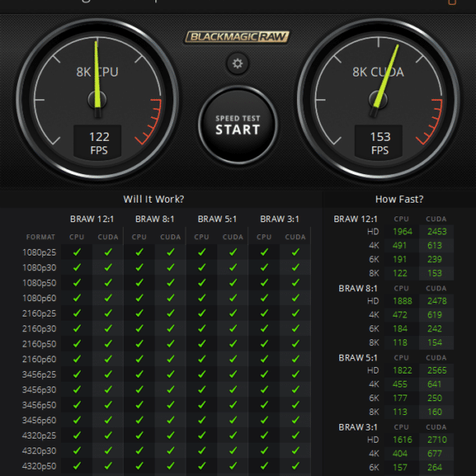Click BRAW 12:1 header in Will It Work table
This screenshot has height=476, width=476.
point(92,219)
